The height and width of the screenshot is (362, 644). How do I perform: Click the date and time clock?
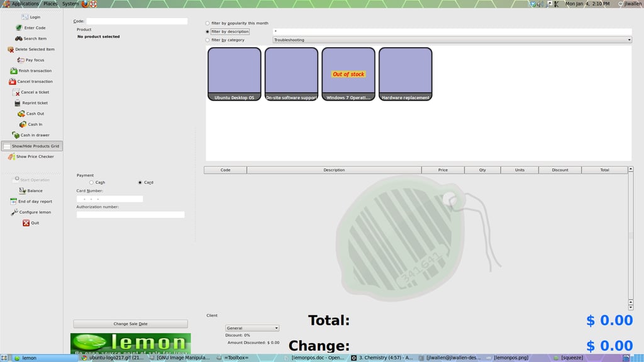point(587,4)
